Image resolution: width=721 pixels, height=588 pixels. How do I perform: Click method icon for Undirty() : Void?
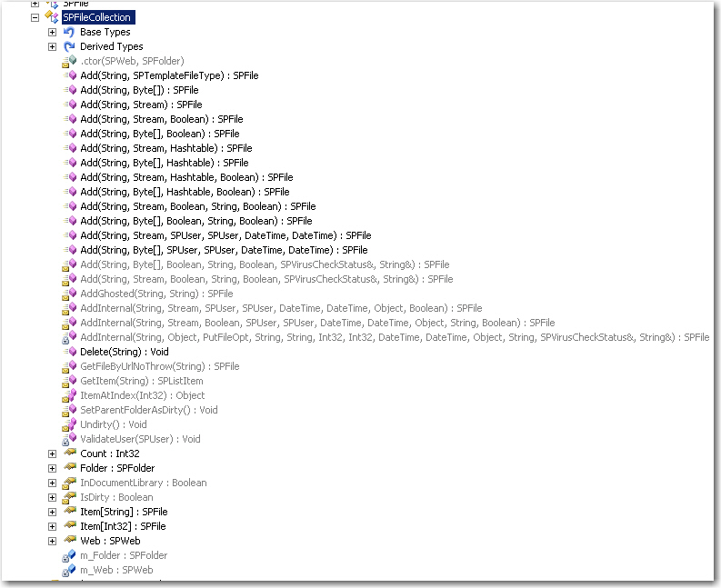(x=69, y=424)
